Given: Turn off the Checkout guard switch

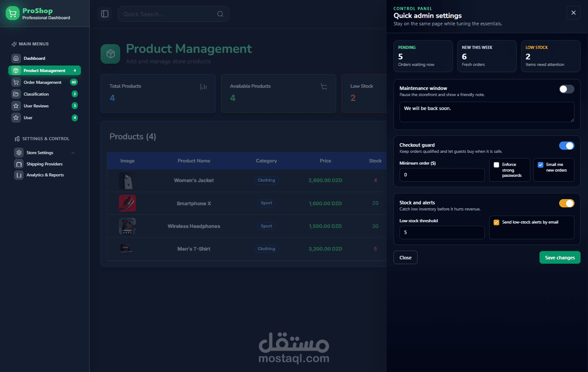Looking at the screenshot, I should [567, 146].
